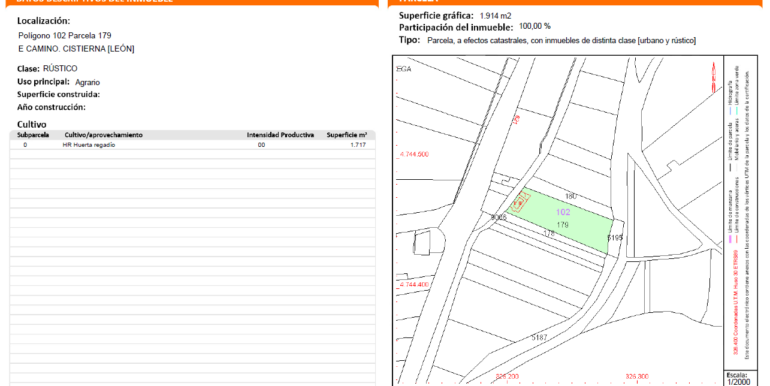Click the 4.744.400 coordinate label

pyautogui.click(x=414, y=284)
